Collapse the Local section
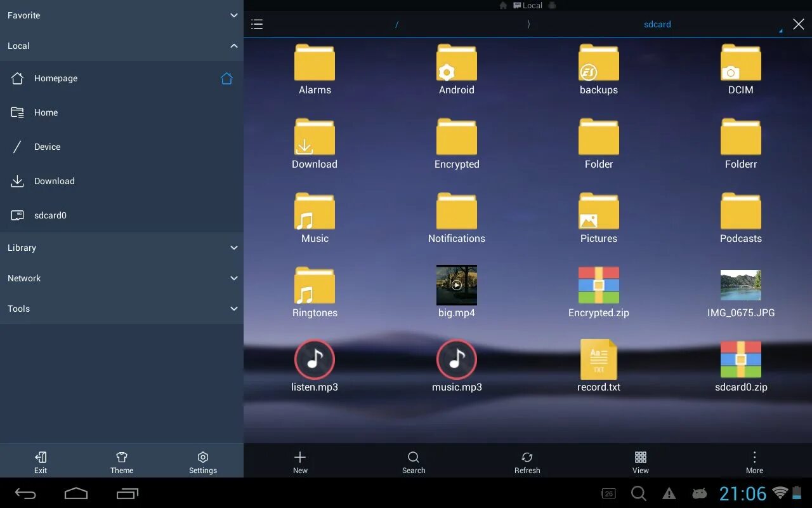The width and height of the screenshot is (812, 508). pyautogui.click(x=122, y=46)
